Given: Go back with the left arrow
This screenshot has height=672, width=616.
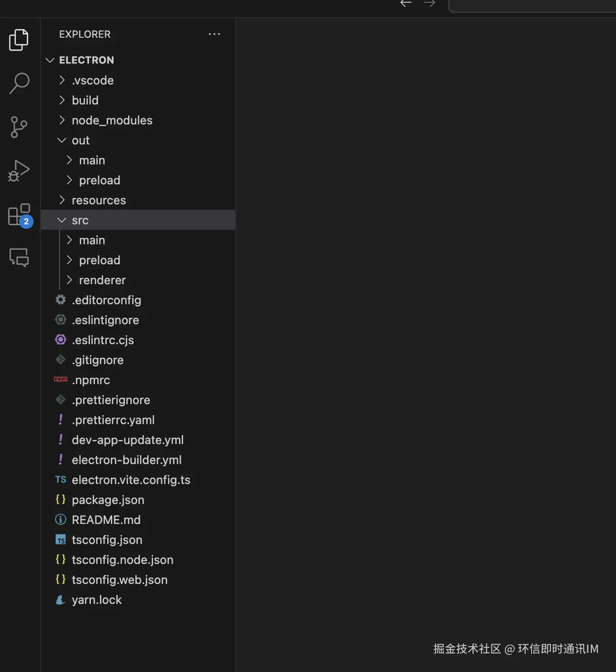Looking at the screenshot, I should (406, 4).
